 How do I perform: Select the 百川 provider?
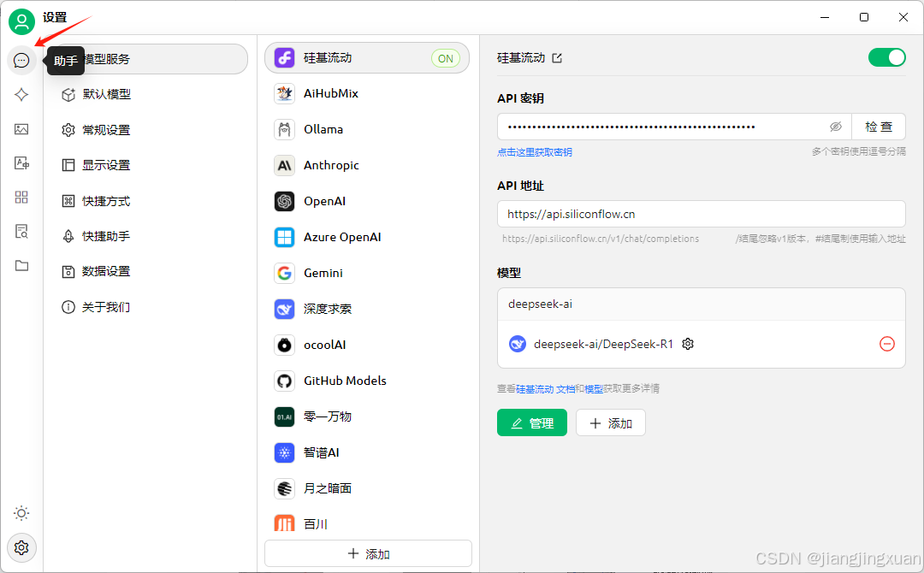[x=367, y=523]
